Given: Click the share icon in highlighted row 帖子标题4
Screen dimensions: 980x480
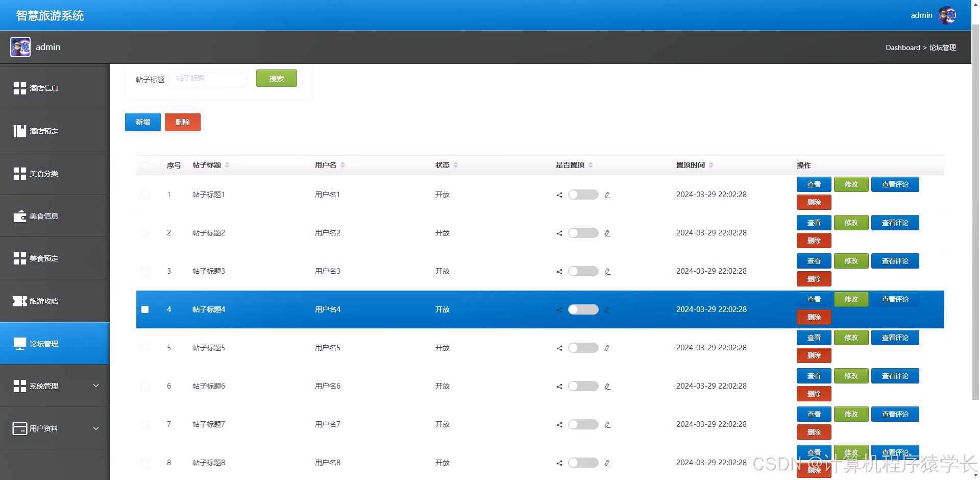Looking at the screenshot, I should click(559, 310).
